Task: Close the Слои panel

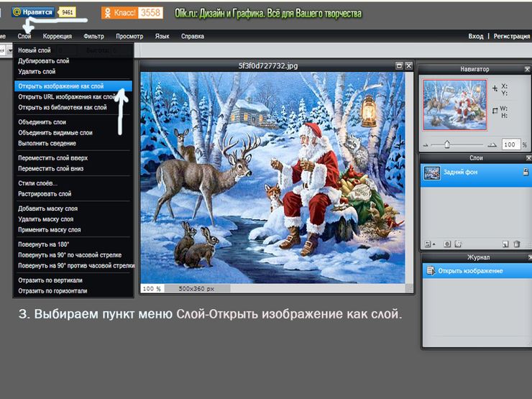Action: (528, 158)
